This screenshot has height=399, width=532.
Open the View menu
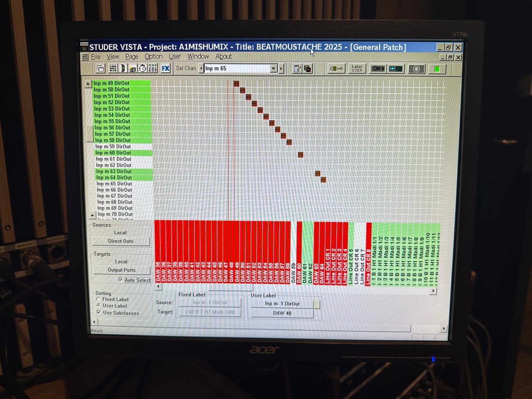coord(113,57)
